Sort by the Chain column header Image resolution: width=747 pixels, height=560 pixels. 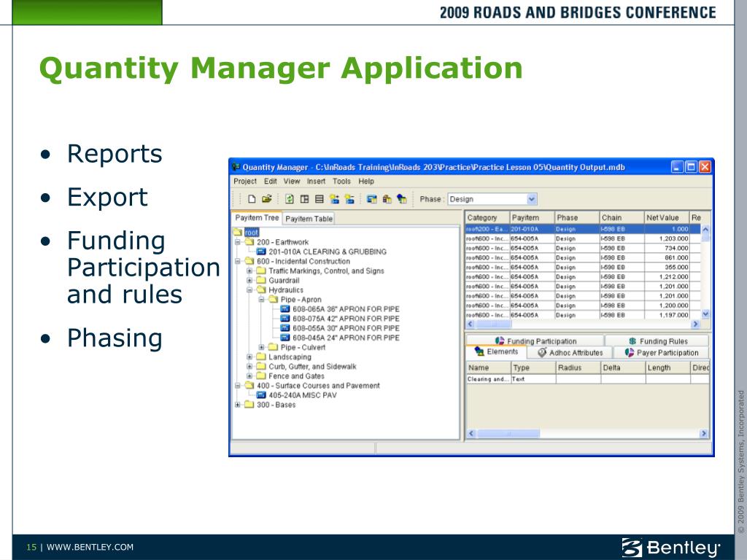(x=622, y=217)
